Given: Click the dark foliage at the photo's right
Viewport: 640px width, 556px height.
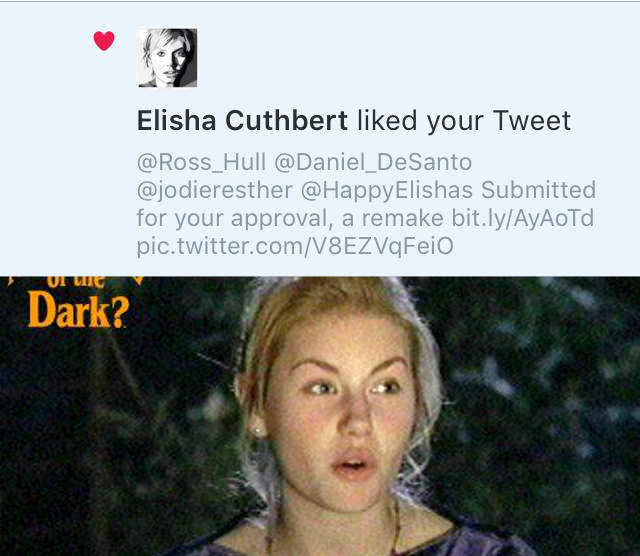Looking at the screenshot, I should point(551,408).
